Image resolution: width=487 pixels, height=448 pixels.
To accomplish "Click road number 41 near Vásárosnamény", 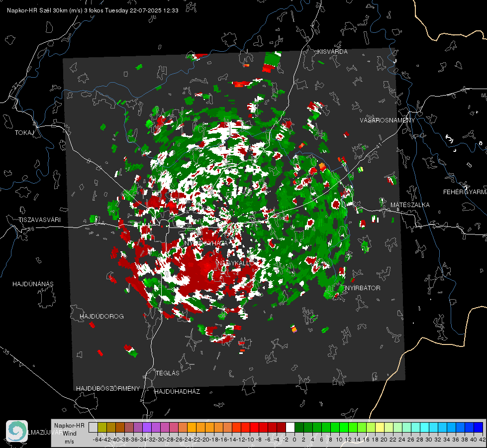I will click(378, 145).
